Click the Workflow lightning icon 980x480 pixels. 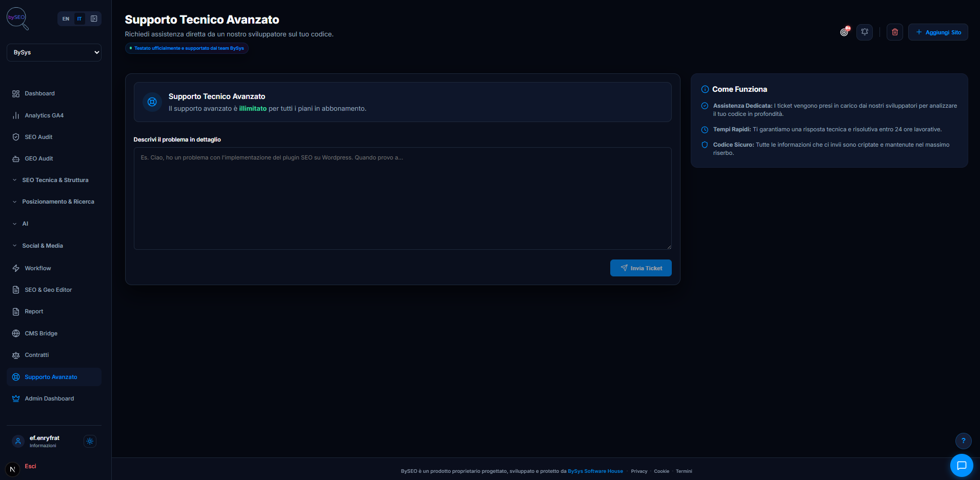pos(16,268)
